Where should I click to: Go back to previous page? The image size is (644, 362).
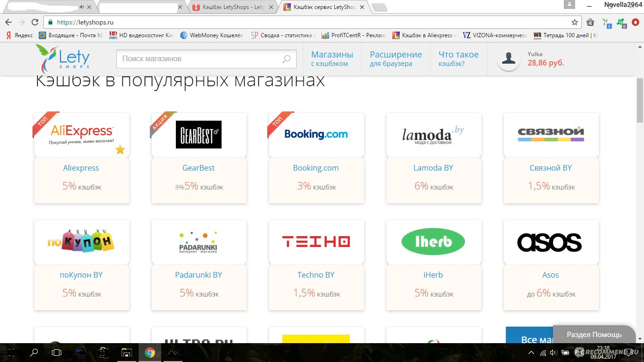point(8,22)
